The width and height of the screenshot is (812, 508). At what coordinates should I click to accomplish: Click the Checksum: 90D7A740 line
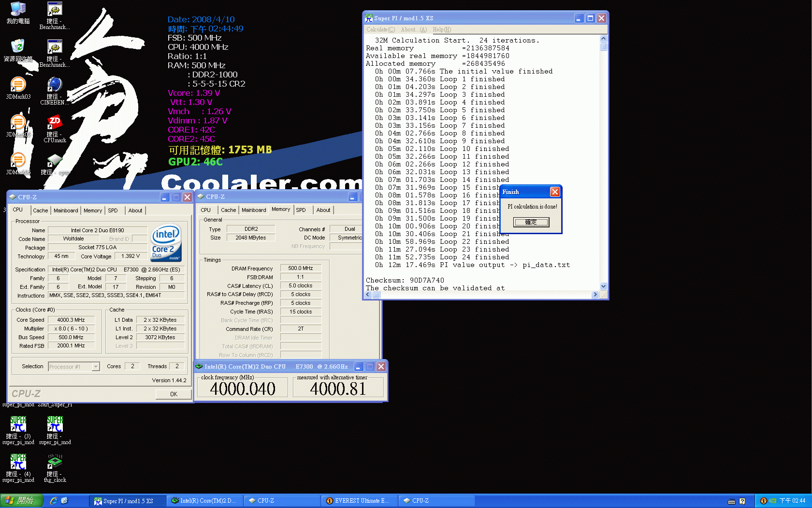[x=405, y=280]
